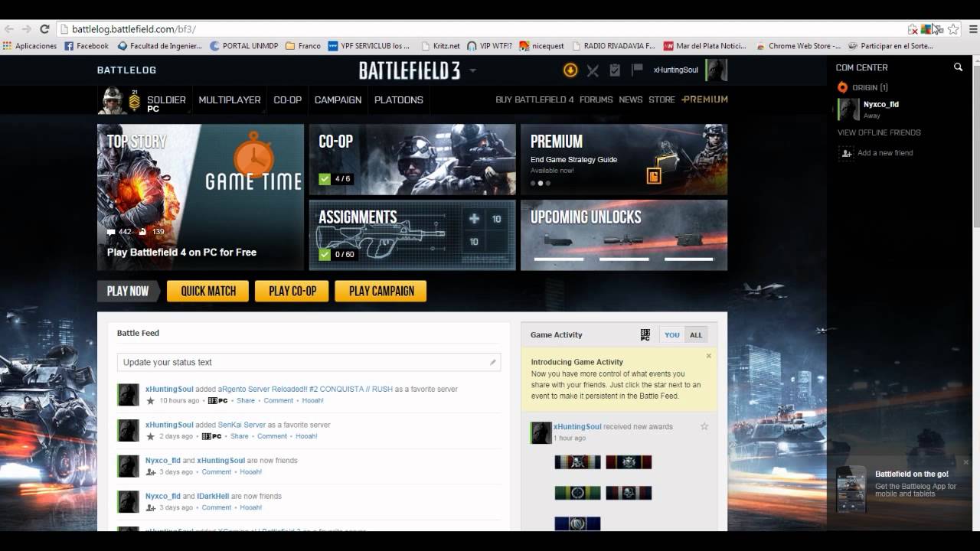Star the SenKai Server favorite post
Screen dimensions: 980x551
pos(151,436)
